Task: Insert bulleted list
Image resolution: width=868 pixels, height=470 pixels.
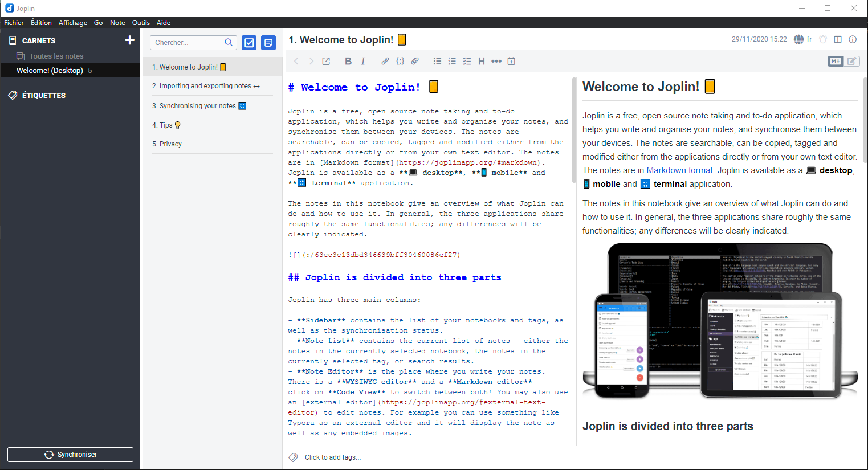Action: point(437,61)
